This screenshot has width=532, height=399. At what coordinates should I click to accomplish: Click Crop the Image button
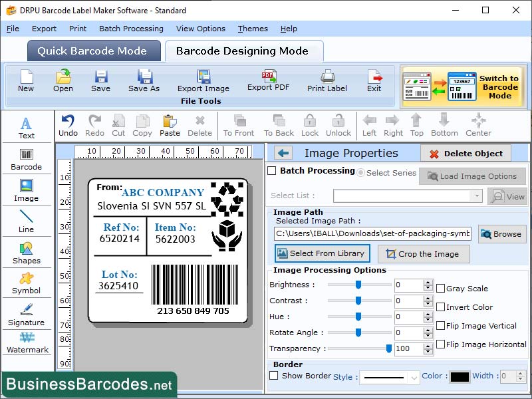pyautogui.click(x=424, y=254)
